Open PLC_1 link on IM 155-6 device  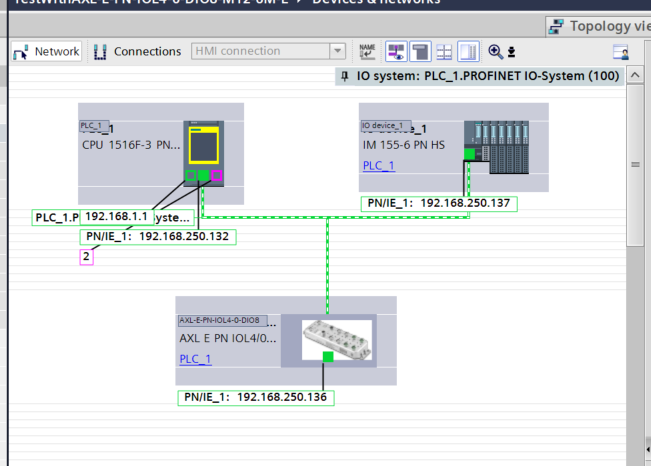(x=378, y=166)
